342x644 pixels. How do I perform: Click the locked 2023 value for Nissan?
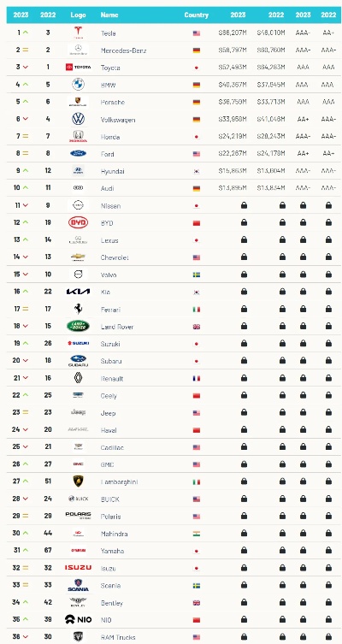[244, 205]
